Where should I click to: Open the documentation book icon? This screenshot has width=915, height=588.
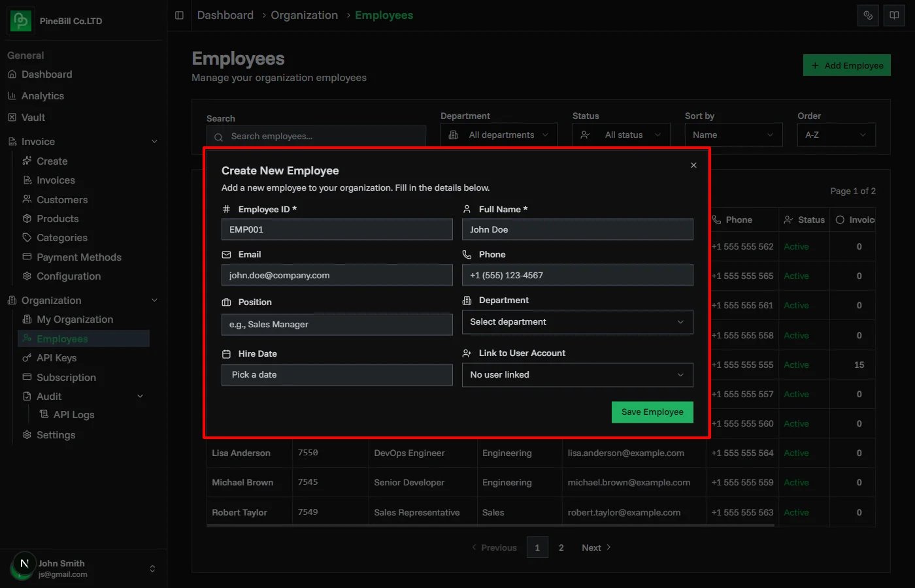(894, 15)
